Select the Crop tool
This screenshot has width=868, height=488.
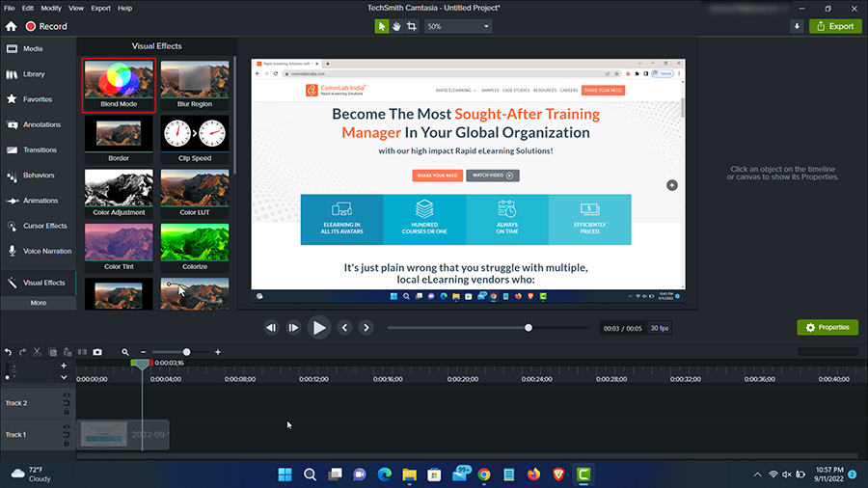[411, 26]
